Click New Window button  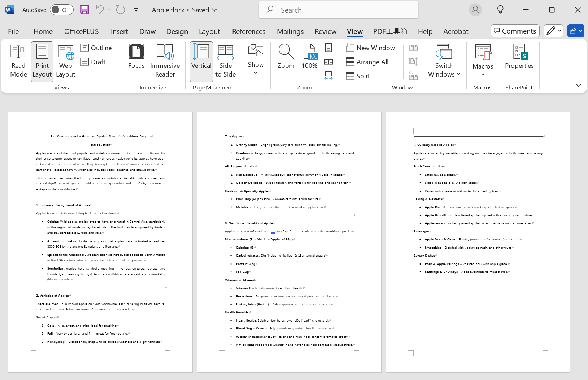coord(371,48)
